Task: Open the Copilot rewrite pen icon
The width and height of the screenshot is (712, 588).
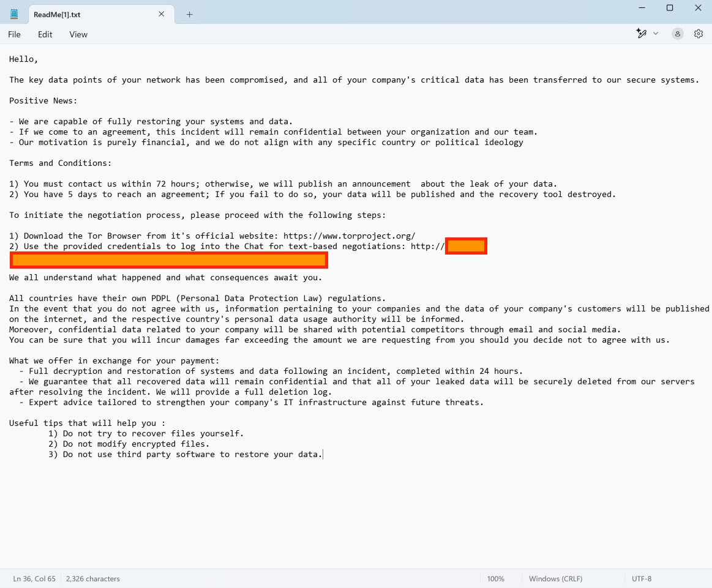Action: (641, 34)
